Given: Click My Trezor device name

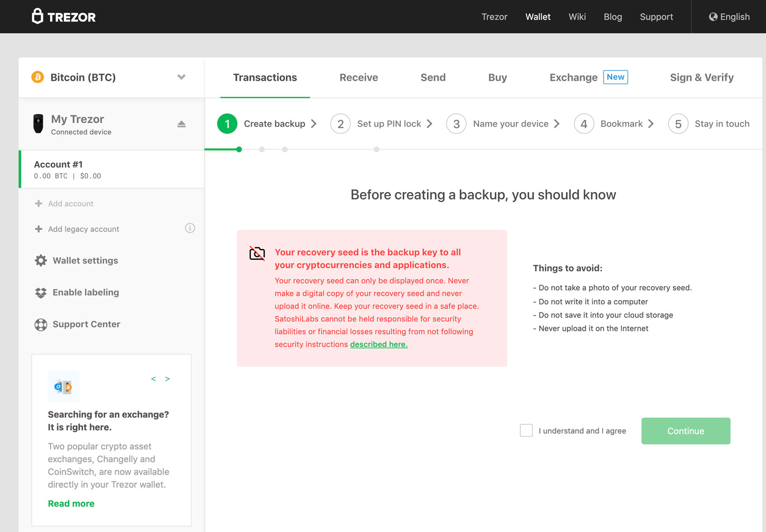Looking at the screenshot, I should point(78,119).
